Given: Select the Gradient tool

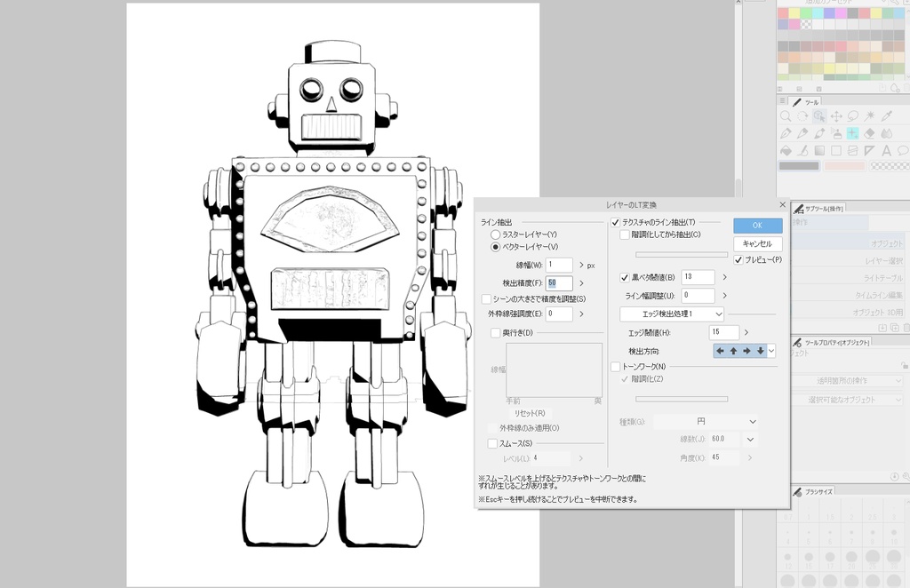Looking at the screenshot, I should click(819, 150).
